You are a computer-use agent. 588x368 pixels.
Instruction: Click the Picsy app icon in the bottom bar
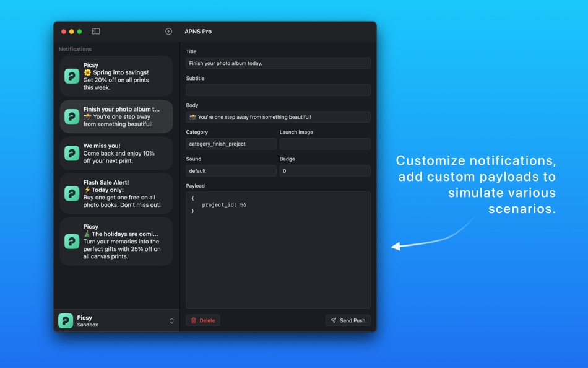[66, 320]
